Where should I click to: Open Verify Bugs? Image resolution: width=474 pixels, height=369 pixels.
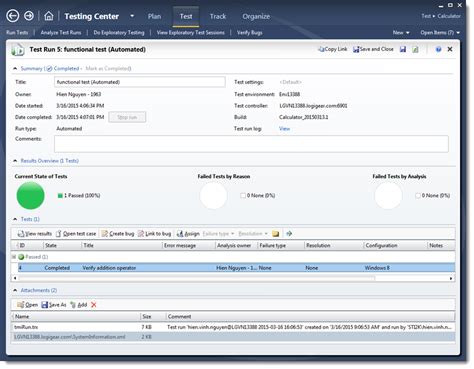(x=250, y=33)
